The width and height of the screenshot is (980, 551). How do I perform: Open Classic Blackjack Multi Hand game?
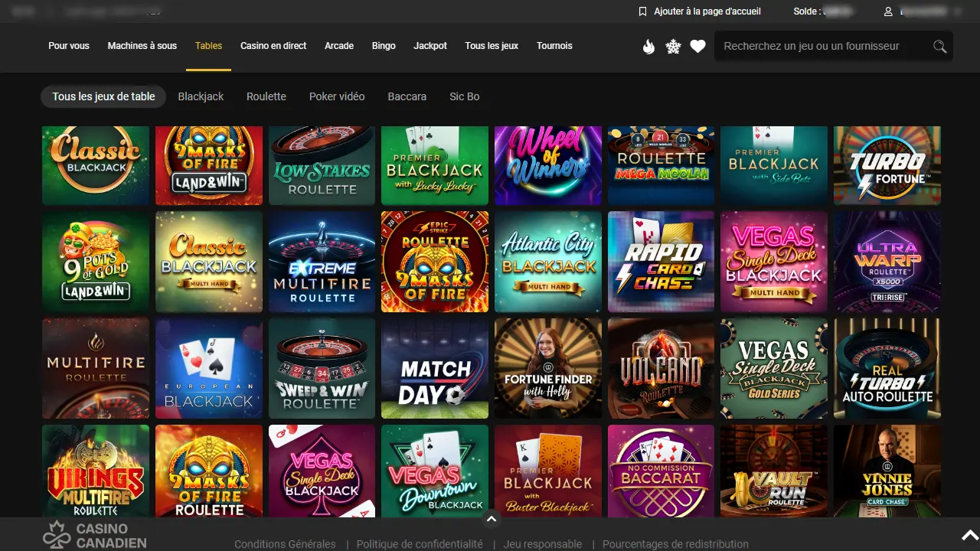[209, 262]
